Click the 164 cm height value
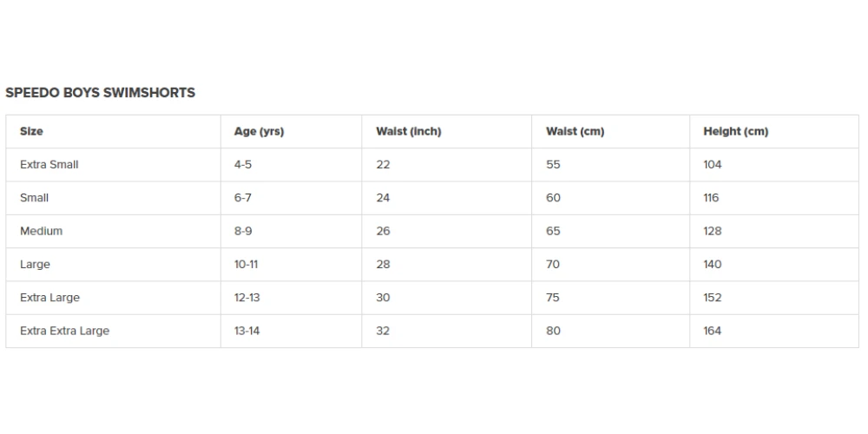The width and height of the screenshot is (868, 434). pos(712,331)
